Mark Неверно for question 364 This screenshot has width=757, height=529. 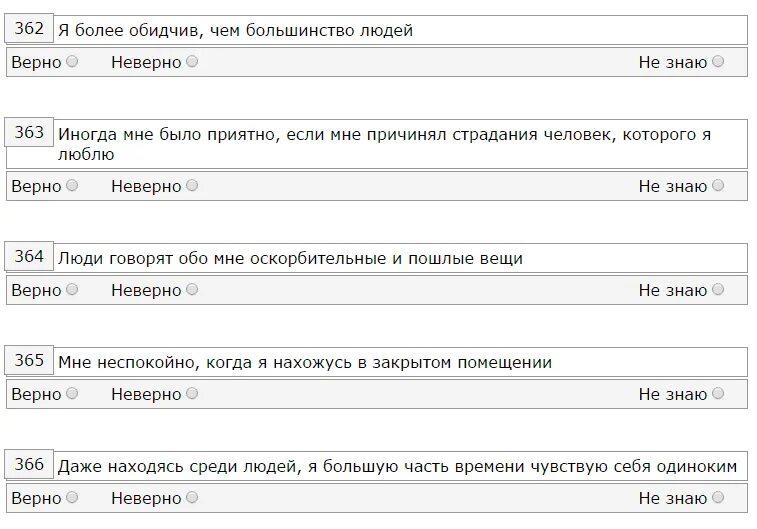point(192,289)
